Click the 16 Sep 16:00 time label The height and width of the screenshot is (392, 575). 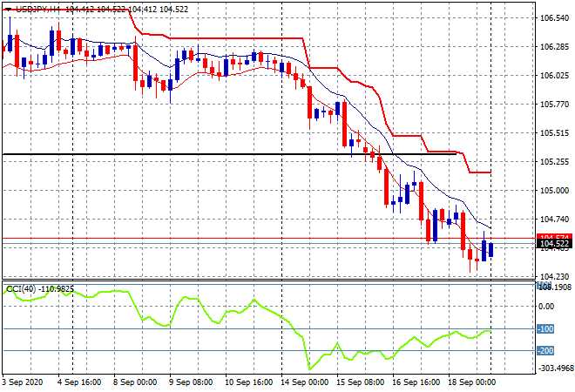416,382
